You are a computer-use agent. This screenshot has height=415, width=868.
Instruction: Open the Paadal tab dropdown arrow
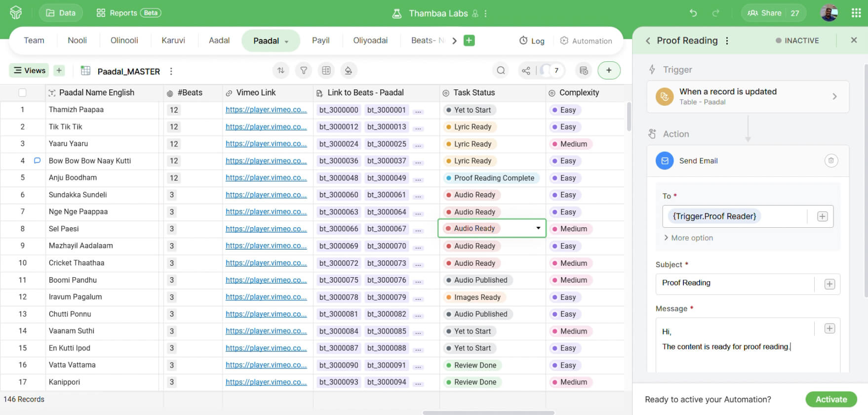(286, 41)
